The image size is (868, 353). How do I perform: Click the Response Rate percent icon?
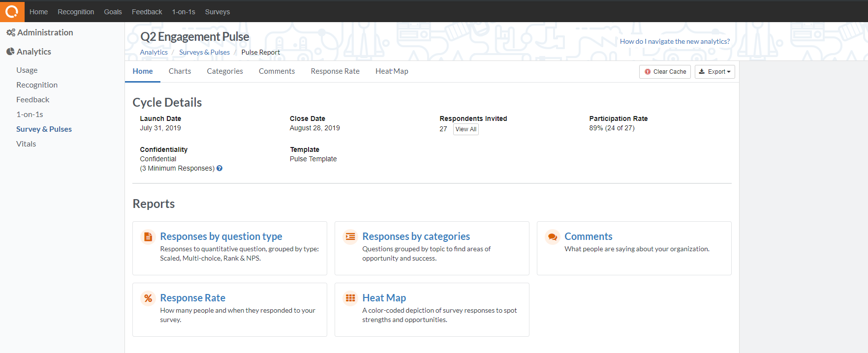[x=148, y=298]
